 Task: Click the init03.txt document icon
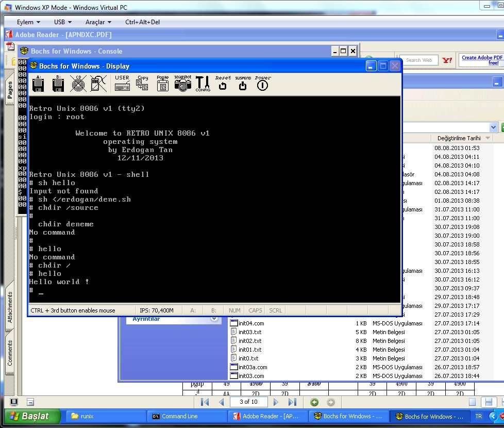[234, 332]
